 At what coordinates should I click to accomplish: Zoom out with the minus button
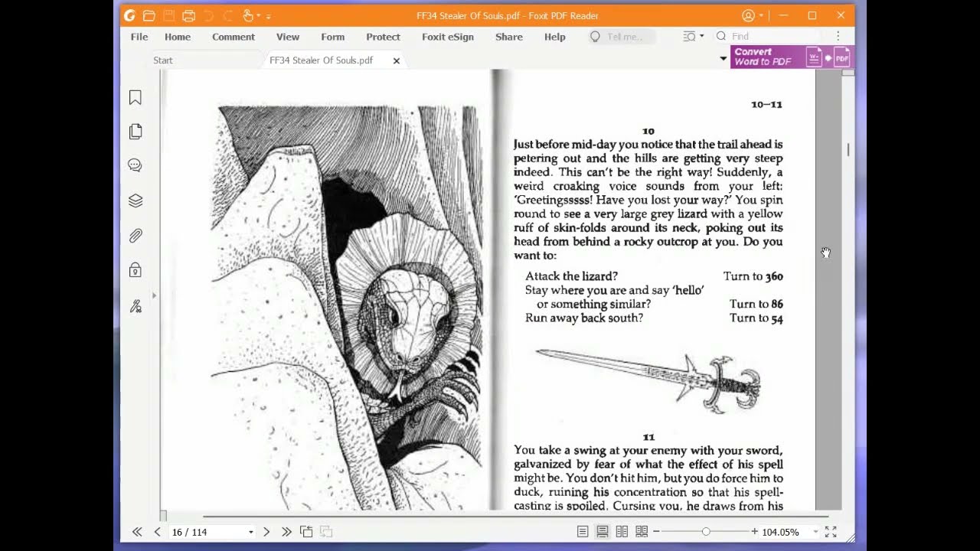pos(656,532)
